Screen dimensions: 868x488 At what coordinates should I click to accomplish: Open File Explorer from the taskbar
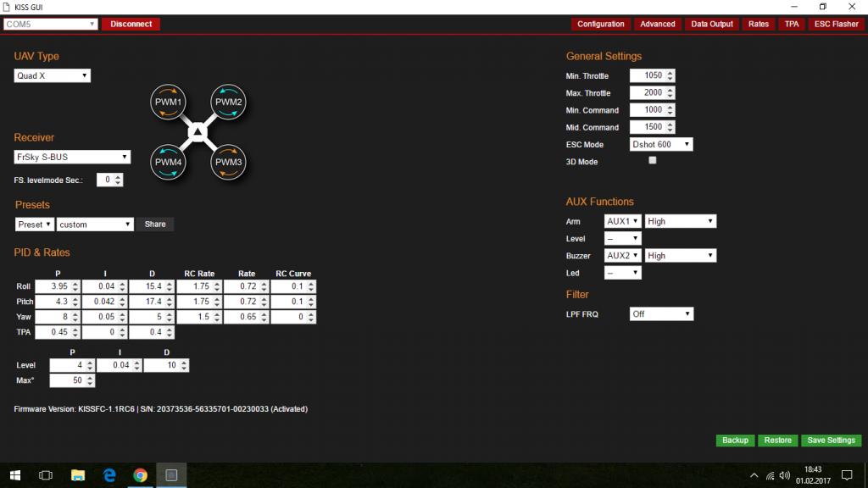pos(77,474)
